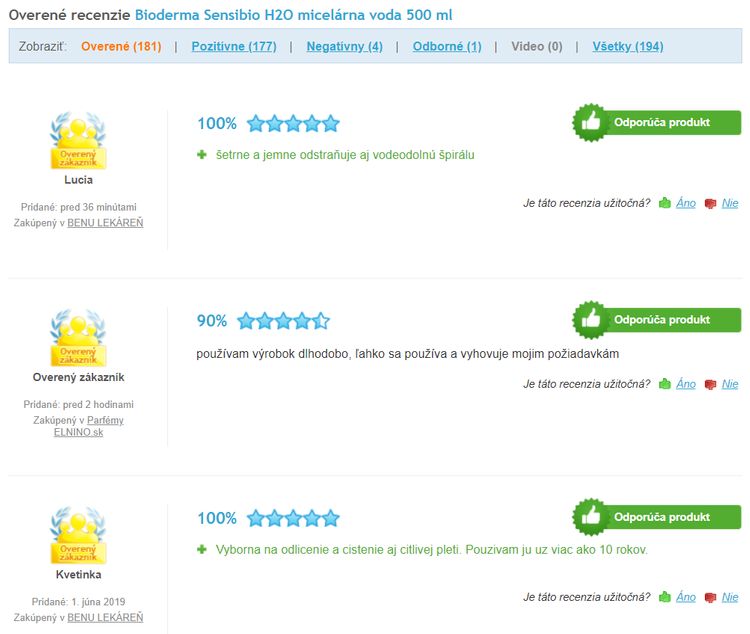This screenshot has height=634, width=750.
Task: Click Odporúča produkt badge in Lucia's review
Action: pos(656,122)
